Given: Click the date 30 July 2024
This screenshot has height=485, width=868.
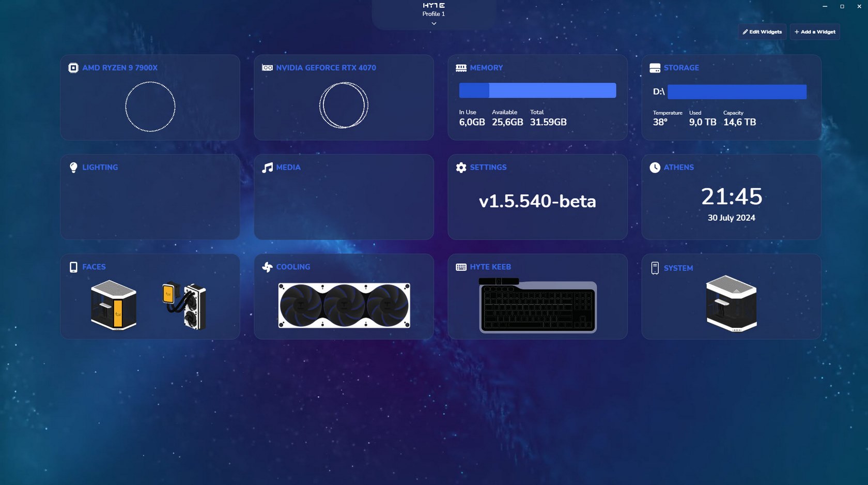Looking at the screenshot, I should click(732, 218).
